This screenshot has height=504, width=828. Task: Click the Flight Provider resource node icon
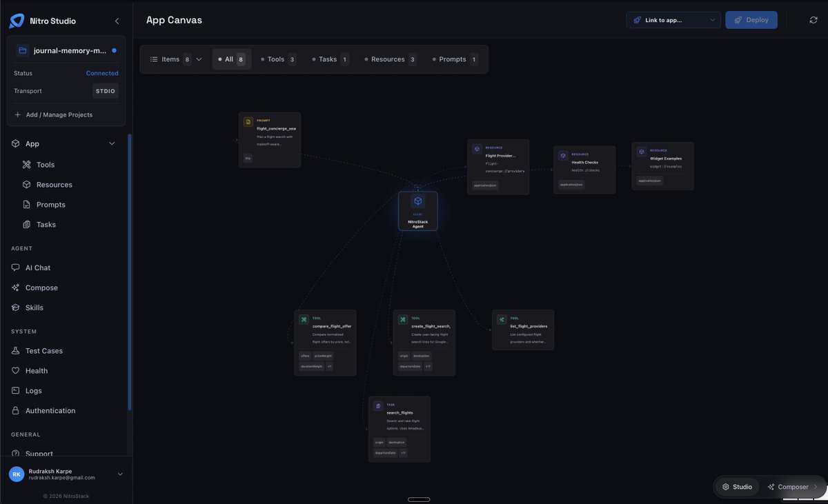pos(477,149)
